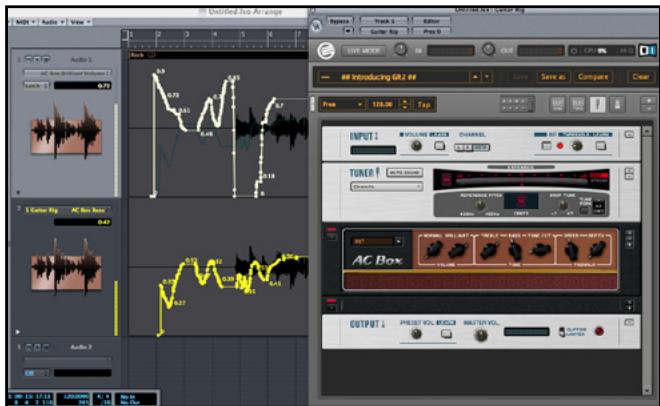
Task: Click bar 4 on the timeline ruler
Action: (215, 34)
